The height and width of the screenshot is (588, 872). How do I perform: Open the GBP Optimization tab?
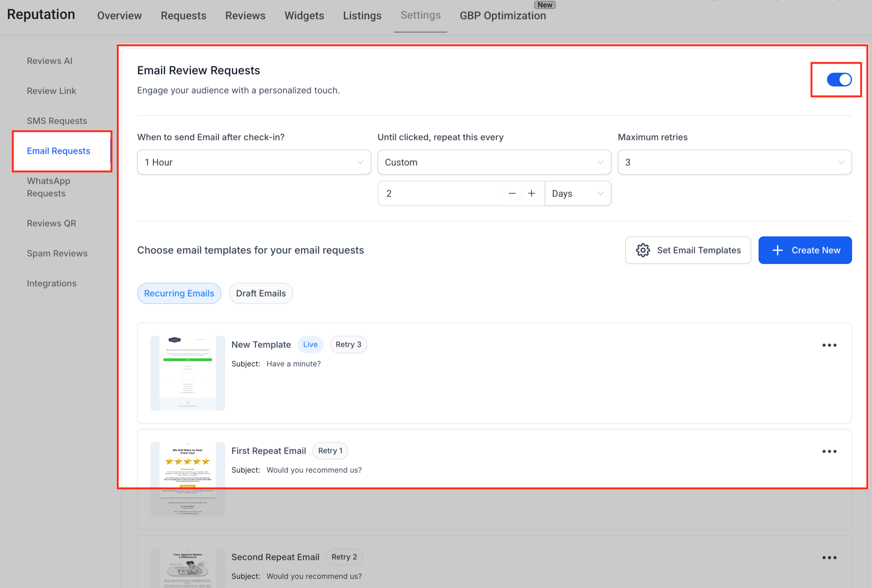pos(503,16)
